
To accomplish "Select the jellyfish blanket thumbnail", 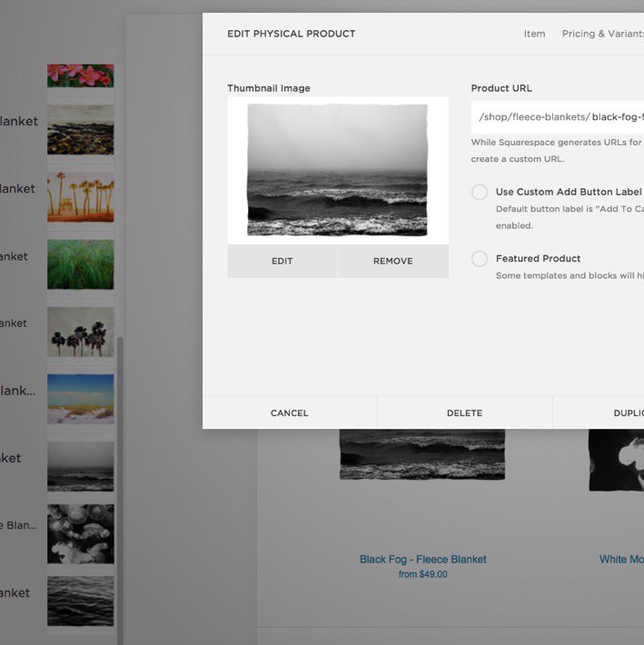I will point(81,534).
